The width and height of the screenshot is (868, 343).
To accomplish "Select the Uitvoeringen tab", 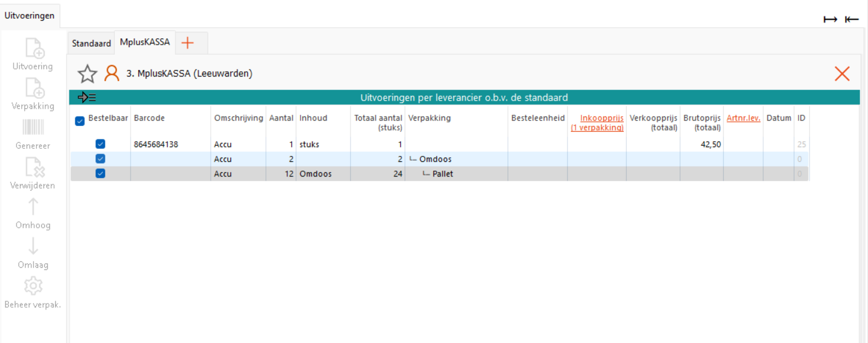I will 29,16.
